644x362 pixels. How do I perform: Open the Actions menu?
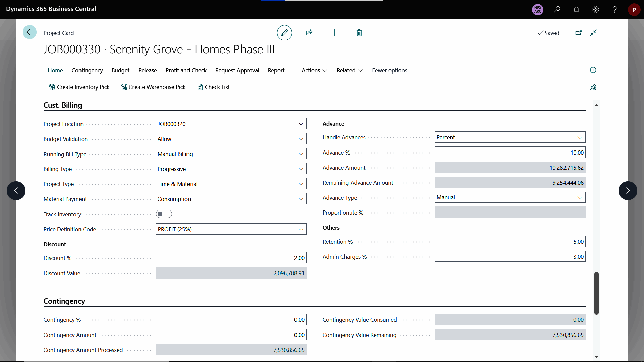314,70
